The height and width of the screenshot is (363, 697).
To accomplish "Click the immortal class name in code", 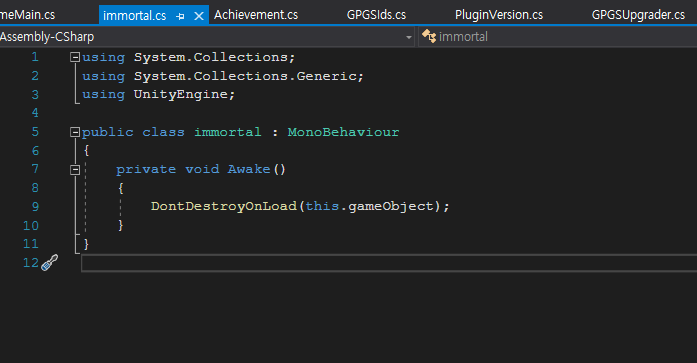I will pyautogui.click(x=228, y=132).
